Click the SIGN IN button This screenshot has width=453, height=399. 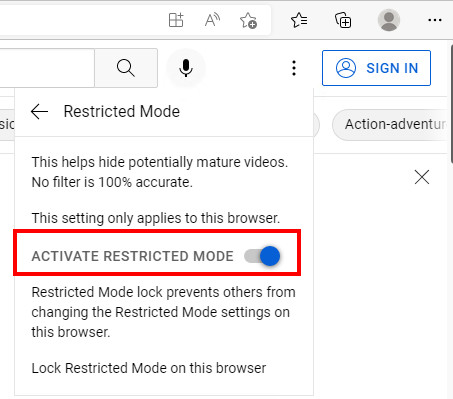pos(376,68)
